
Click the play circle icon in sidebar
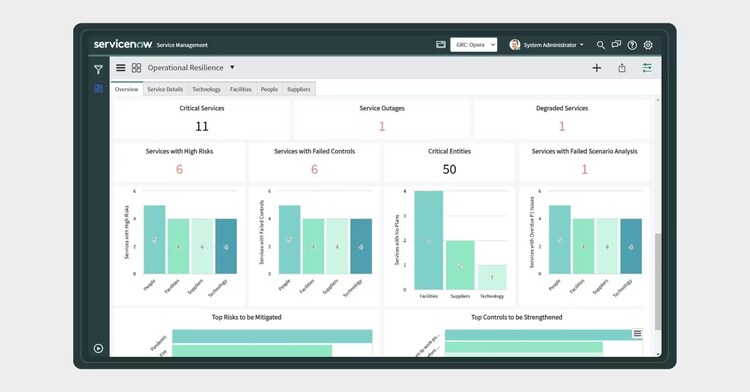click(98, 348)
